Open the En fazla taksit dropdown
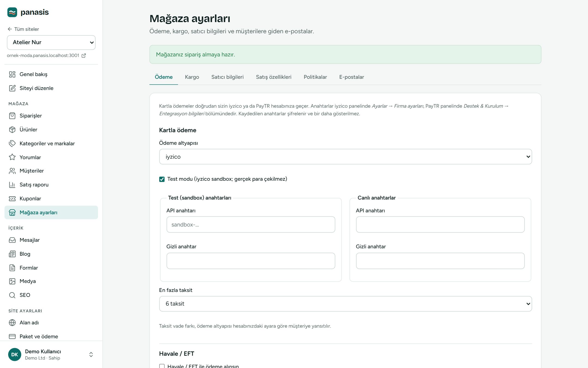The image size is (588, 368). [345, 304]
